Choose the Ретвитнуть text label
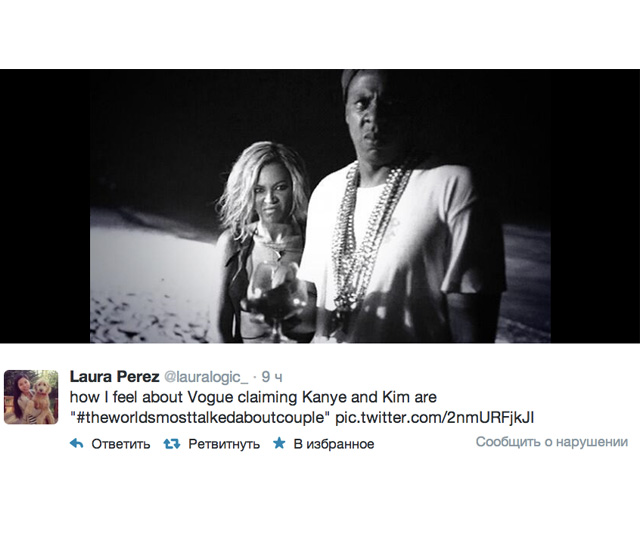640x540 pixels. coord(224,444)
